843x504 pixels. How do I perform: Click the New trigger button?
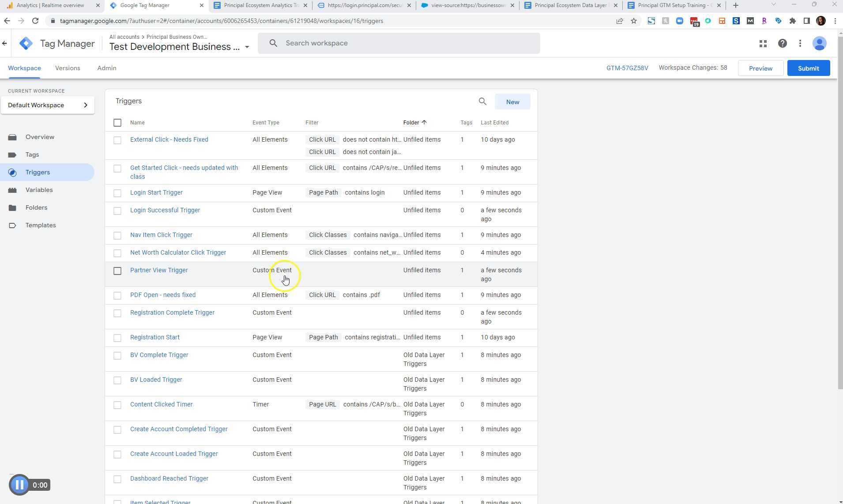coord(512,102)
